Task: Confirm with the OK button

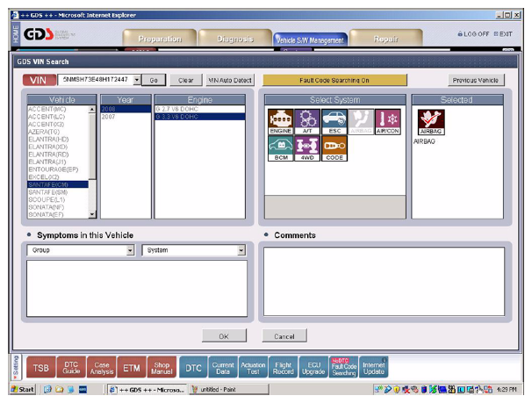Action: [224, 335]
